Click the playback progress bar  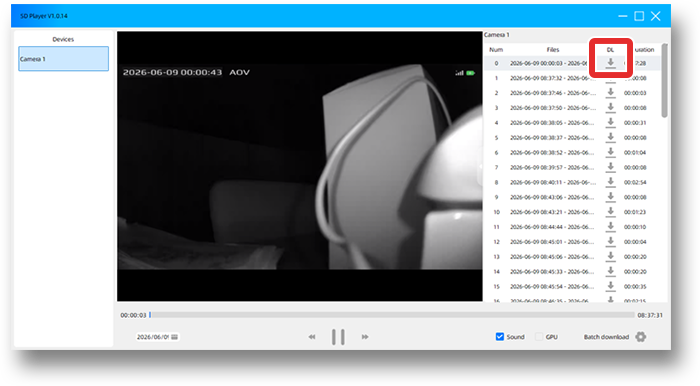(x=392, y=315)
